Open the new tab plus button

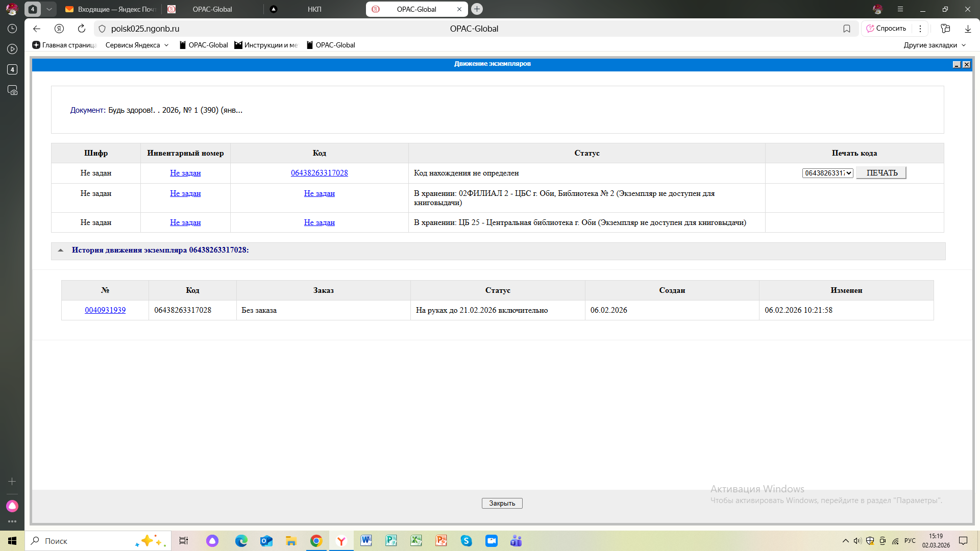tap(477, 9)
